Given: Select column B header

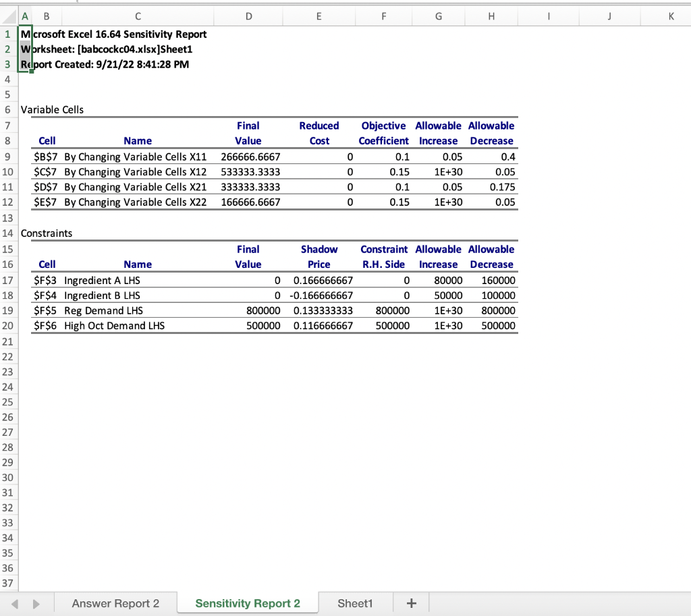Looking at the screenshot, I should [x=46, y=16].
